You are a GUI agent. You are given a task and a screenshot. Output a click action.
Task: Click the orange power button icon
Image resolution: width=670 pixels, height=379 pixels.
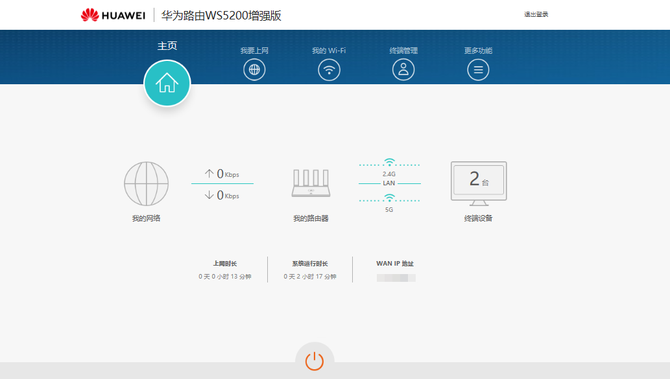(x=314, y=361)
